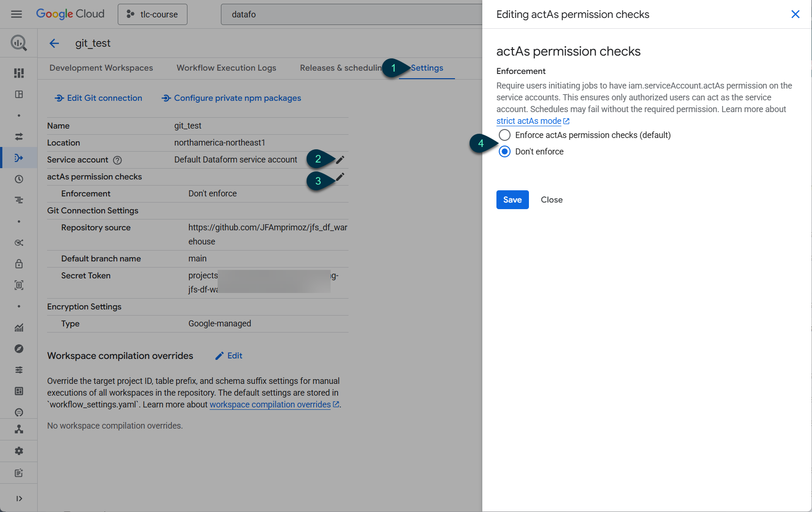The width and height of the screenshot is (812, 512).
Task: Expand the left sidebar with the bottom arrow
Action: [x=19, y=498]
